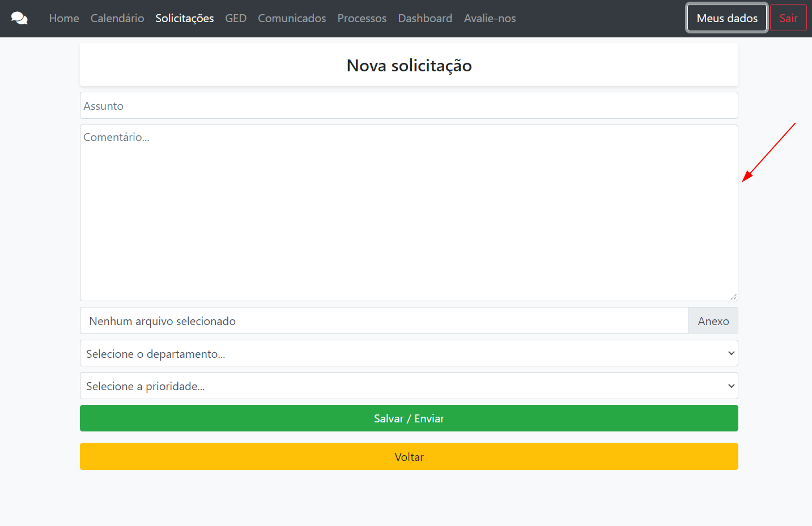The image size is (812, 526).
Task: Submit with the green Salvar / Enviar button
Action: coord(409,418)
